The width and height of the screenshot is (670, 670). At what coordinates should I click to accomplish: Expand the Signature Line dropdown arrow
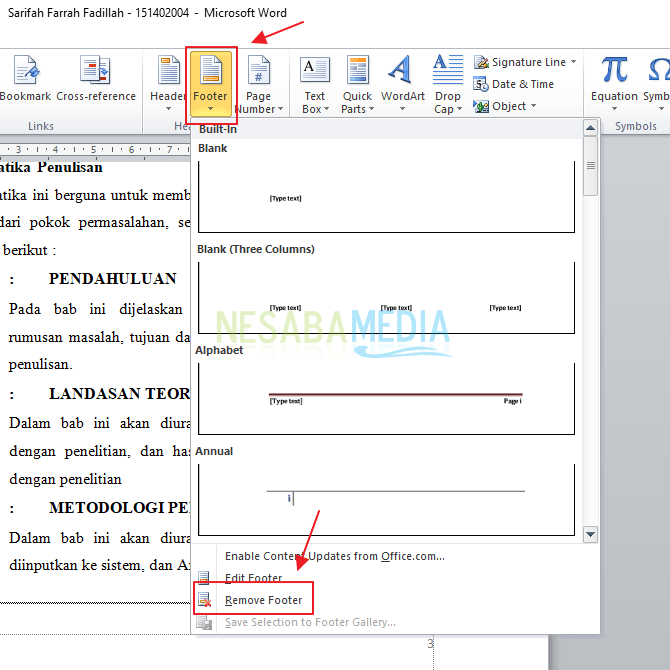(x=573, y=62)
